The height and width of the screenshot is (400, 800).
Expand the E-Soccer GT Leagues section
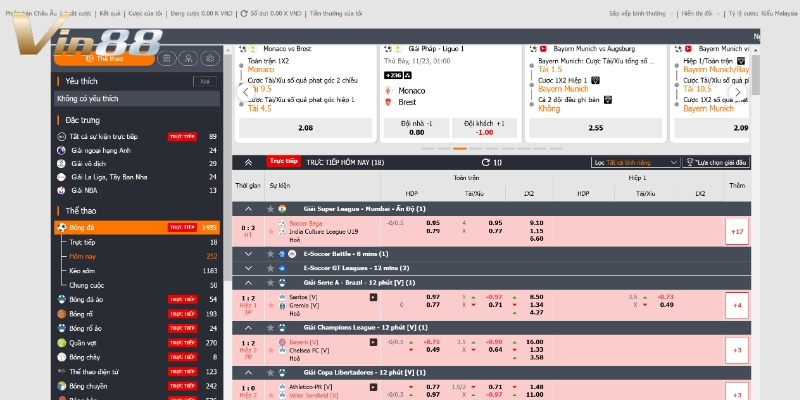pos(248,268)
